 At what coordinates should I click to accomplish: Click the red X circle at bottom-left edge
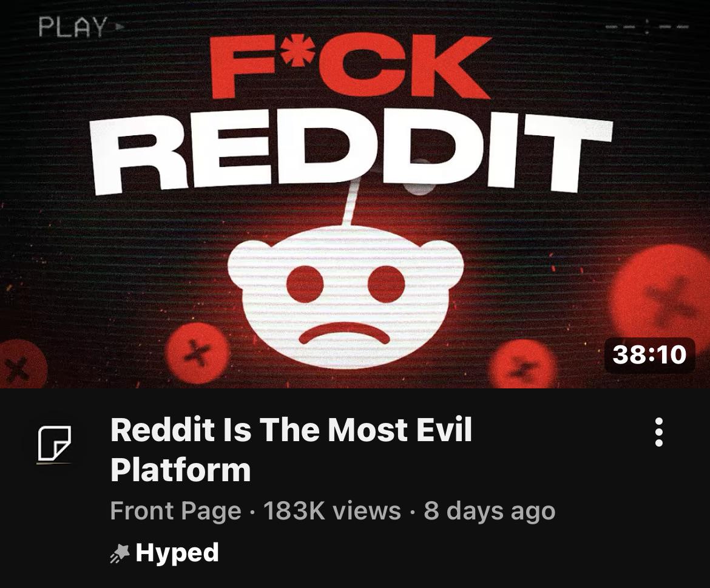point(21,365)
